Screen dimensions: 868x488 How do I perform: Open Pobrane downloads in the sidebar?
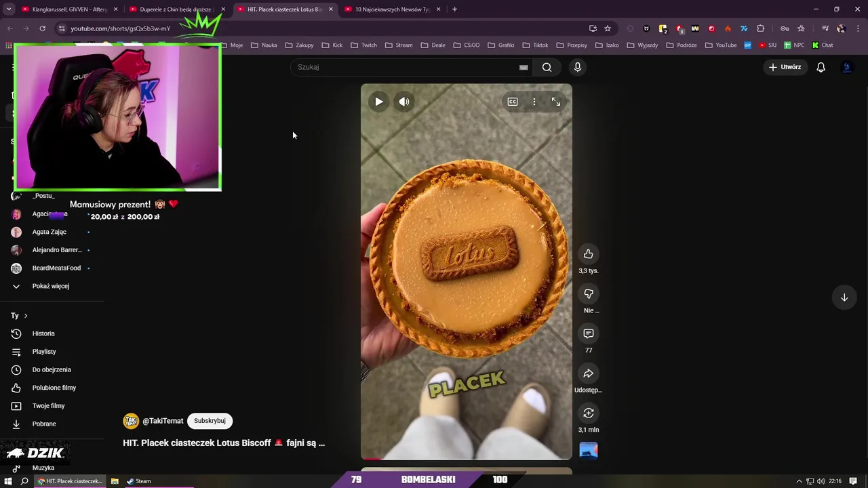point(44,424)
